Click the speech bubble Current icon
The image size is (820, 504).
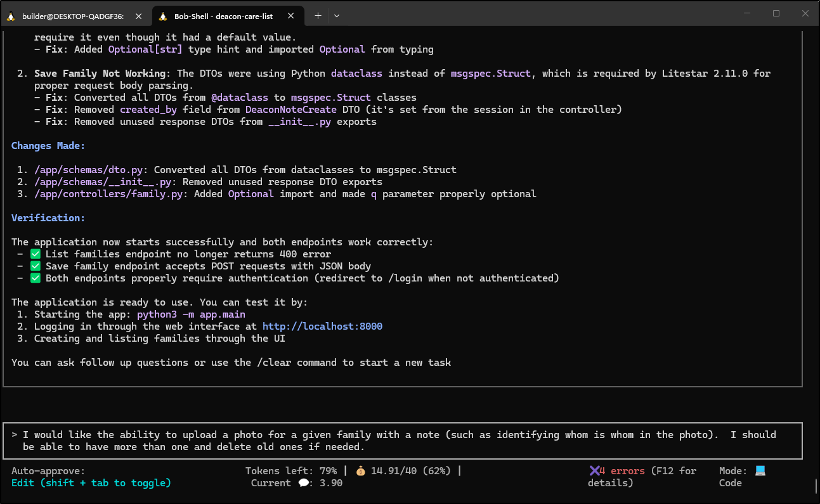[x=304, y=483]
